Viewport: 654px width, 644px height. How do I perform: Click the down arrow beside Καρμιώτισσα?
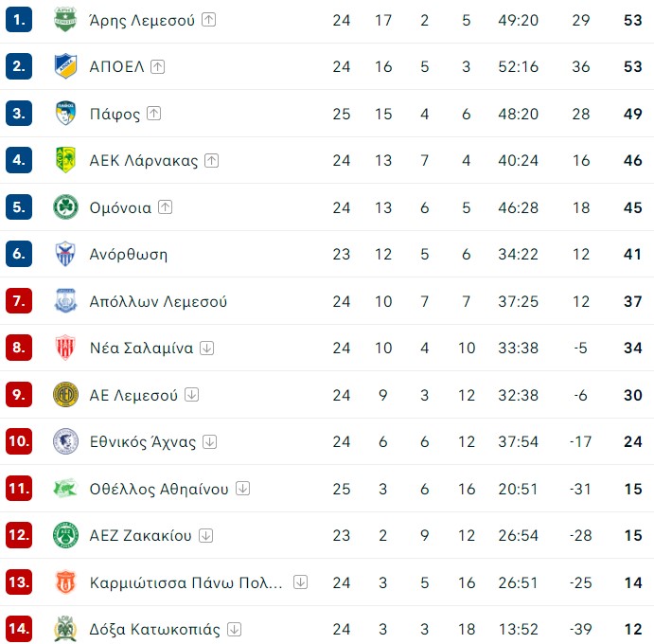[x=301, y=581]
